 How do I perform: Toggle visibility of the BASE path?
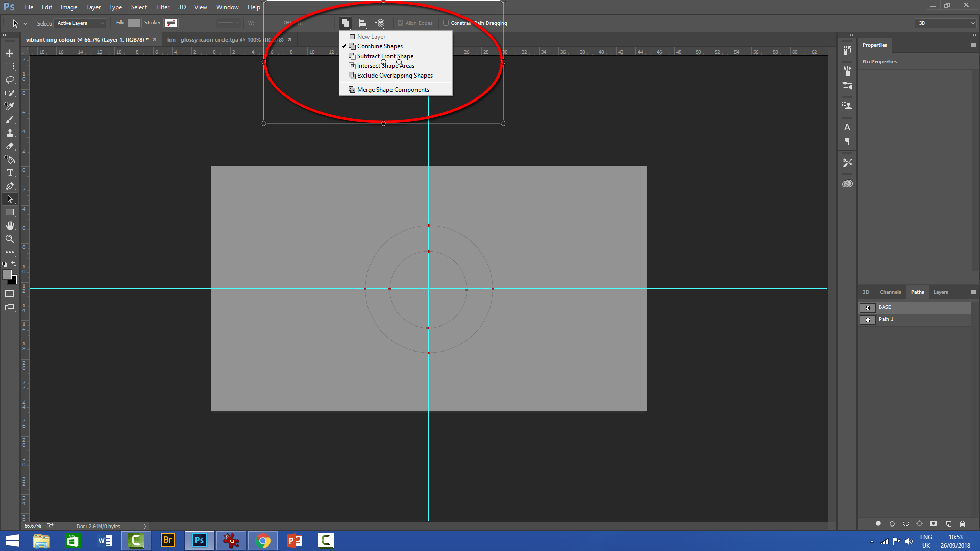click(867, 308)
